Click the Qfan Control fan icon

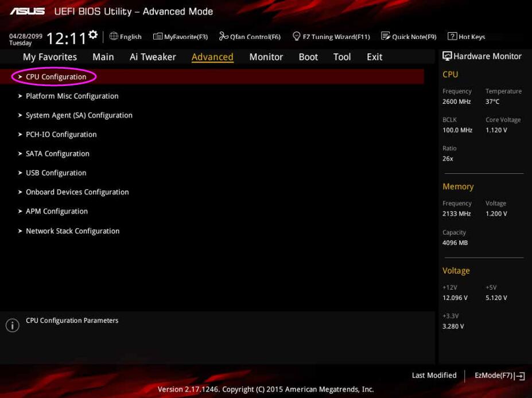[x=224, y=36]
